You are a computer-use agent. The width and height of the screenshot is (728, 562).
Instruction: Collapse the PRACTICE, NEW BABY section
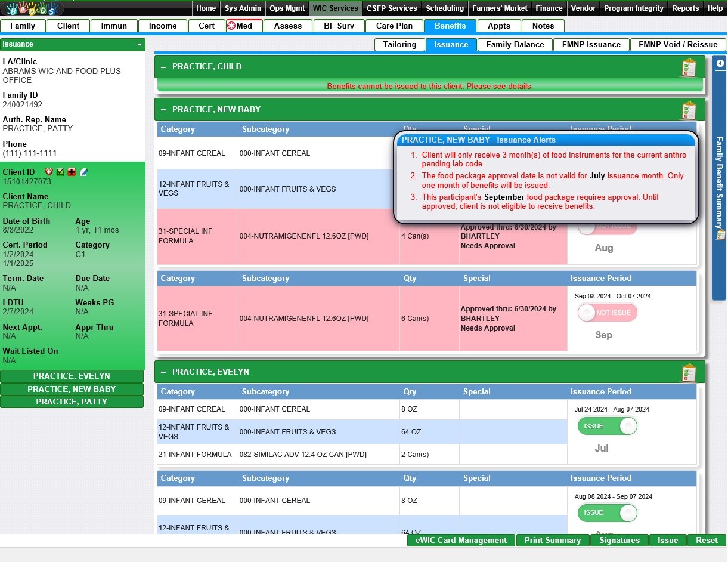(x=163, y=110)
